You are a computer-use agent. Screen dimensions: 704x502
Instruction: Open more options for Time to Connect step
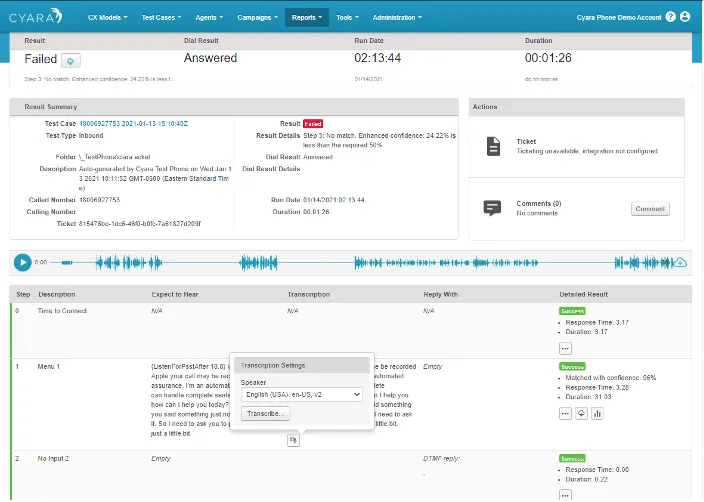[565, 348]
